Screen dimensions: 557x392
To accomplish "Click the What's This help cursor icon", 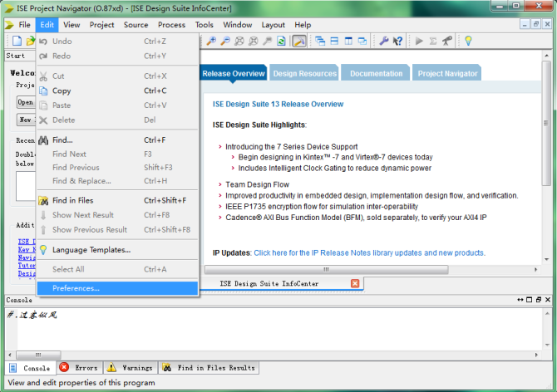I will (397, 41).
